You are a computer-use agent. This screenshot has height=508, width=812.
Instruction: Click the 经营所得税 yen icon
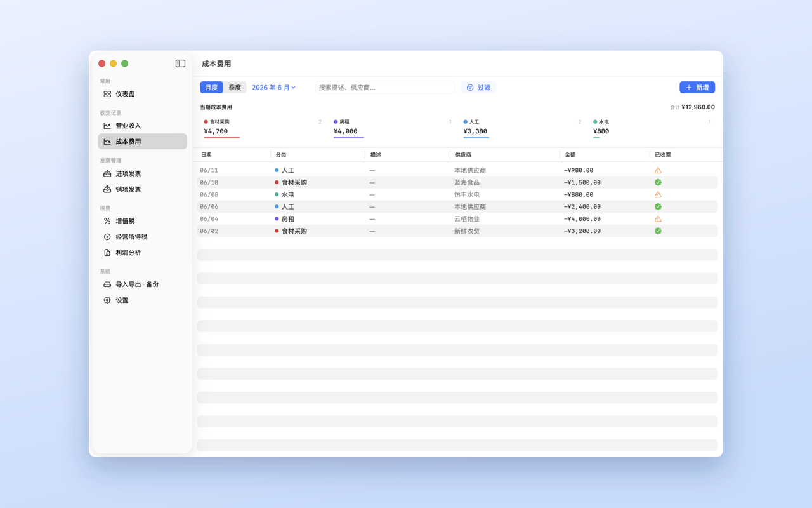click(x=107, y=237)
